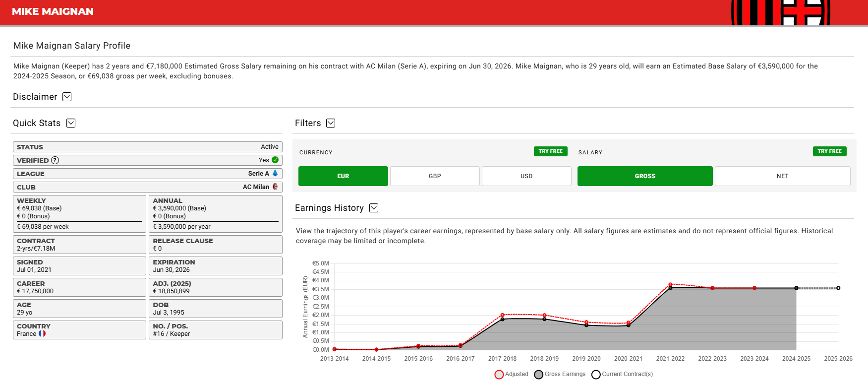868x389 pixels.
Task: Switch salary view to NET
Action: 783,176
